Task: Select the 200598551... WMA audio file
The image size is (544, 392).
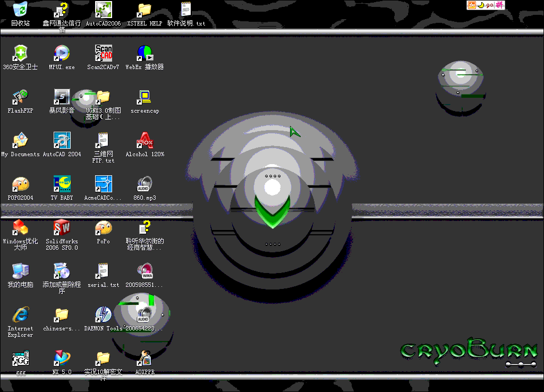Action: (144, 271)
